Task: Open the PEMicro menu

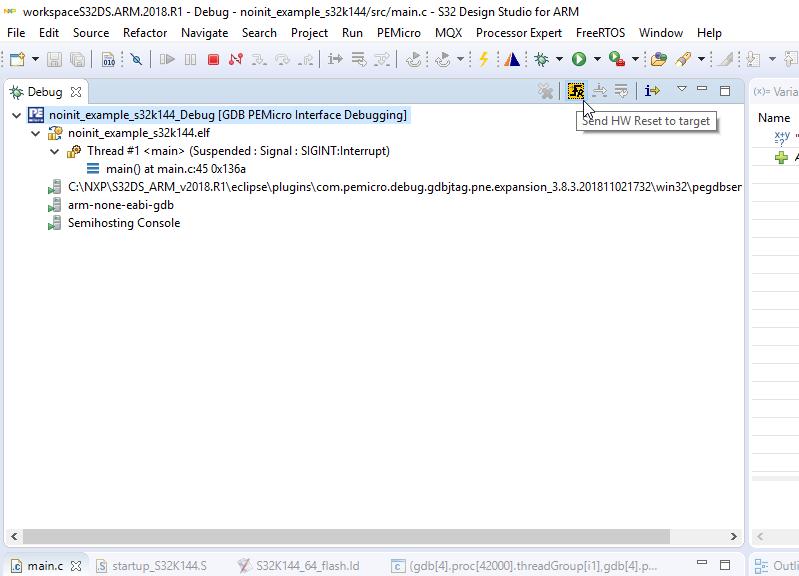Action: coord(398,33)
